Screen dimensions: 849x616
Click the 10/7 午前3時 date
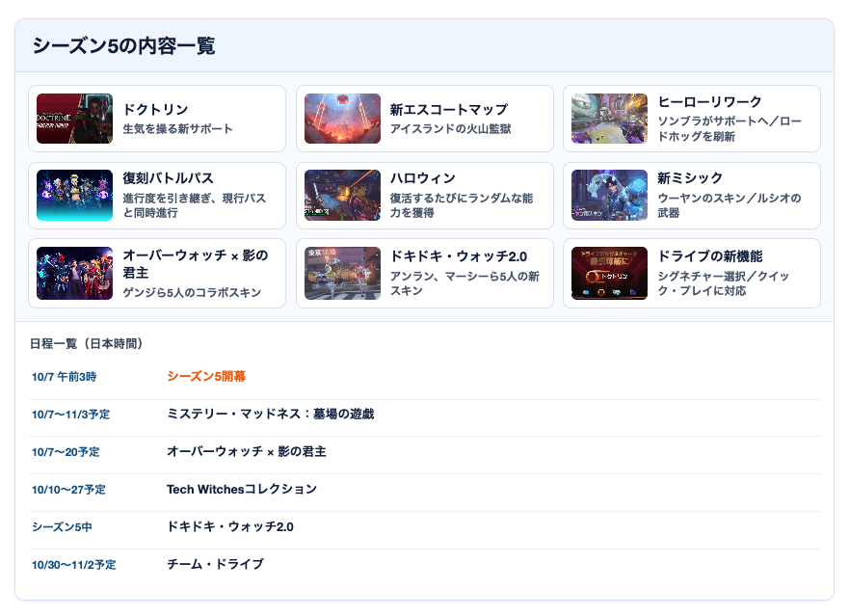[x=64, y=377]
